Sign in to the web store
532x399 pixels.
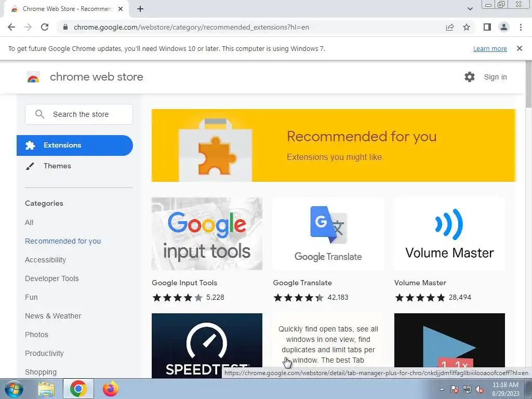pyautogui.click(x=495, y=77)
